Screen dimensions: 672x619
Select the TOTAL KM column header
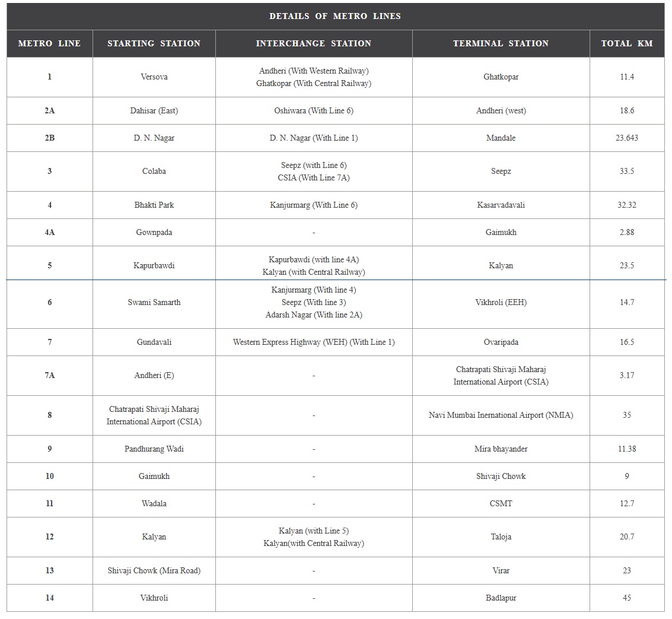627,43
